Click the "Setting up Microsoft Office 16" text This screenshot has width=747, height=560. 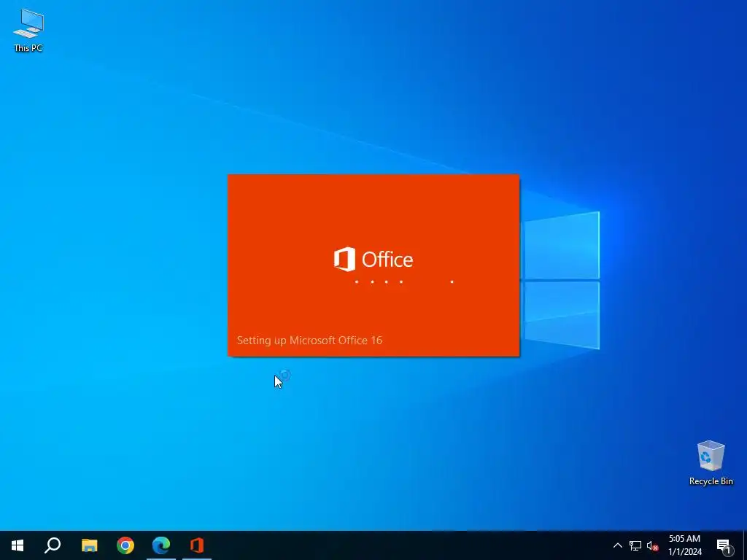[x=309, y=341]
